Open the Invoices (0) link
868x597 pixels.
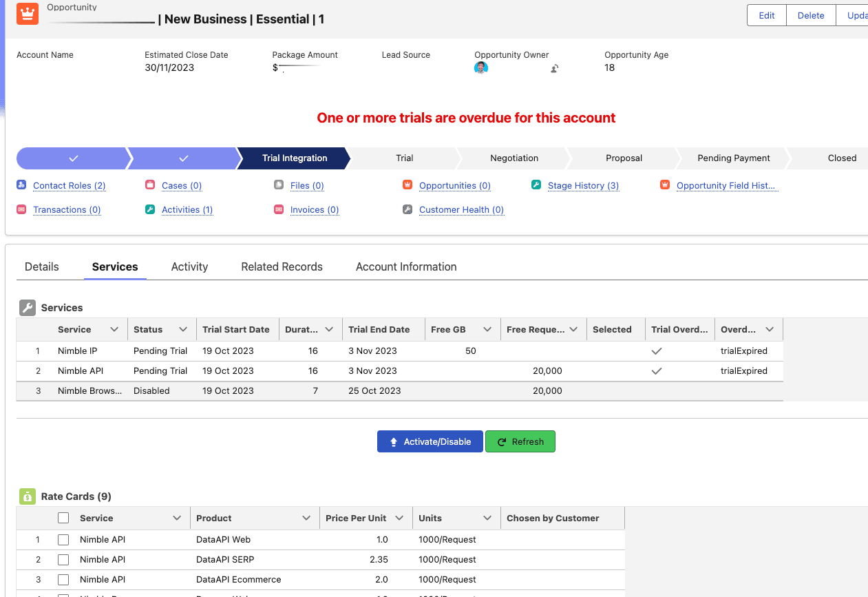[315, 210]
